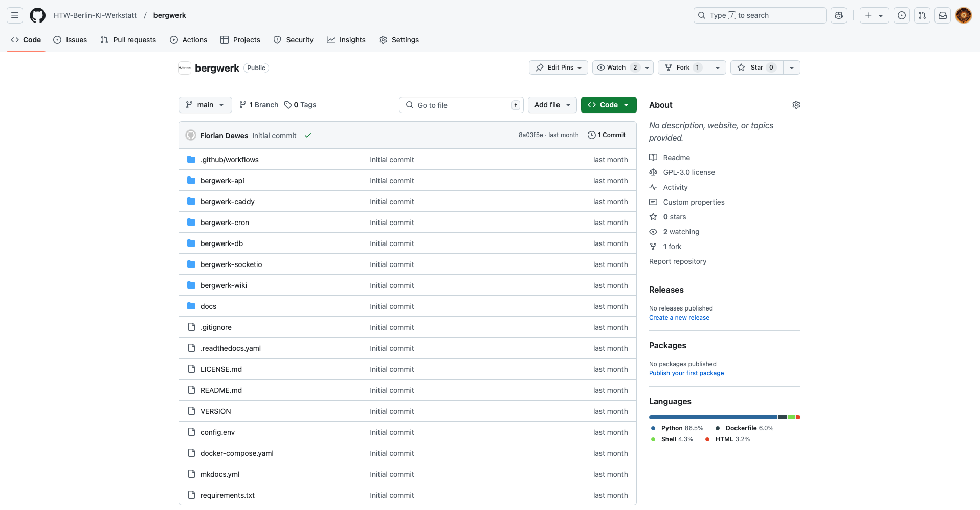Click the About section settings gear
980x510 pixels.
[796, 105]
